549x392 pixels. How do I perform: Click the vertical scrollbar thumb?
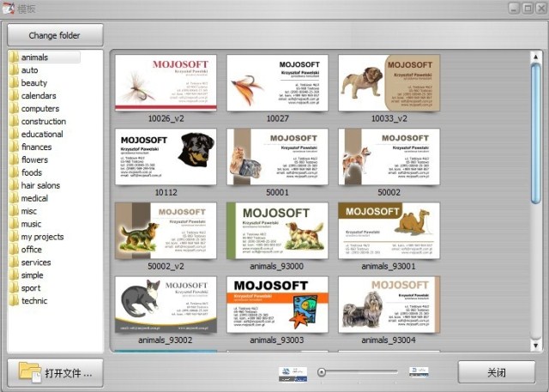coord(535,133)
